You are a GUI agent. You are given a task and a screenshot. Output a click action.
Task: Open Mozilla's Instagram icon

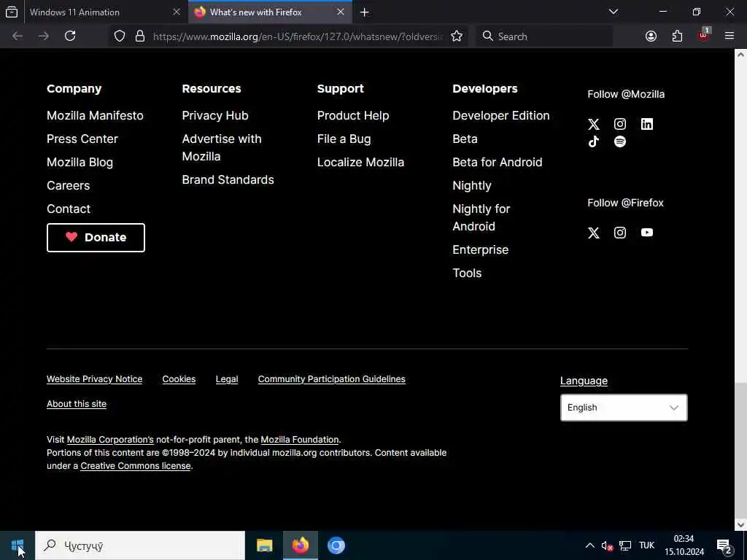[620, 124]
